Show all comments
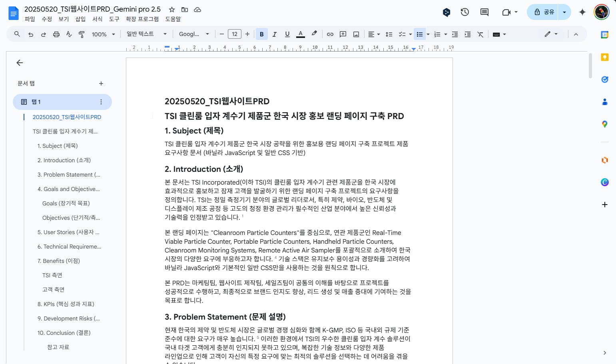 pyautogui.click(x=484, y=12)
